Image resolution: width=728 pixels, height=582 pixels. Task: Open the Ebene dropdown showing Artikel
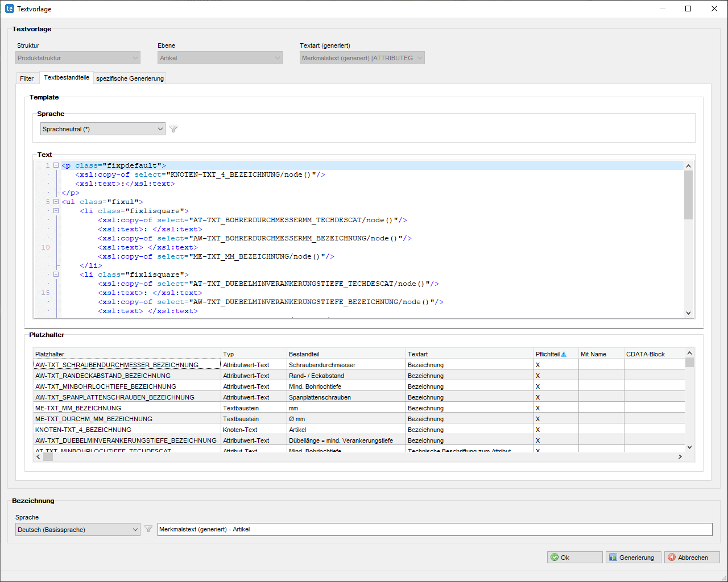point(220,58)
